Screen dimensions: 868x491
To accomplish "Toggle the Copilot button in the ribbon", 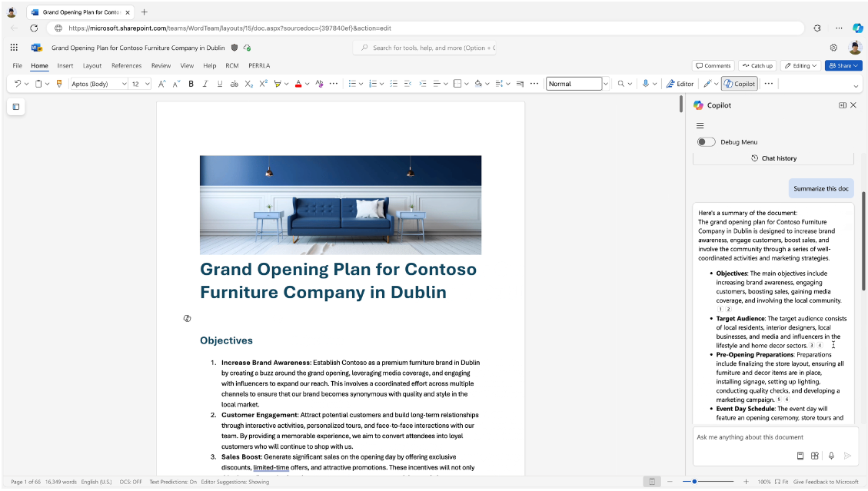I will pos(739,84).
